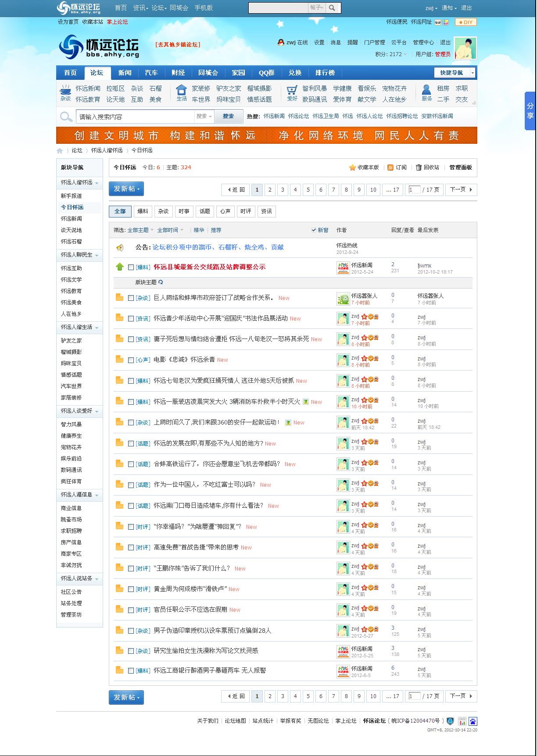Click image attachment icon on 360的安仔 thread
537x756 pixels.
288,423
